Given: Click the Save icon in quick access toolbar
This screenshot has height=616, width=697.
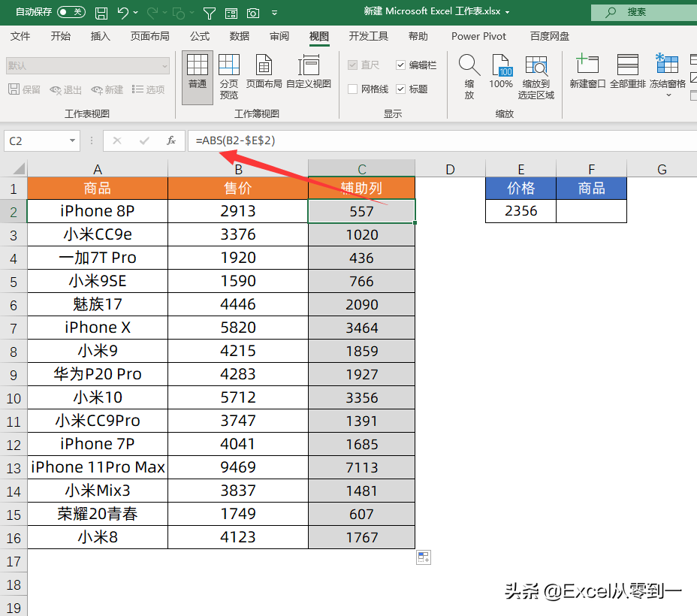Looking at the screenshot, I should 101,13.
